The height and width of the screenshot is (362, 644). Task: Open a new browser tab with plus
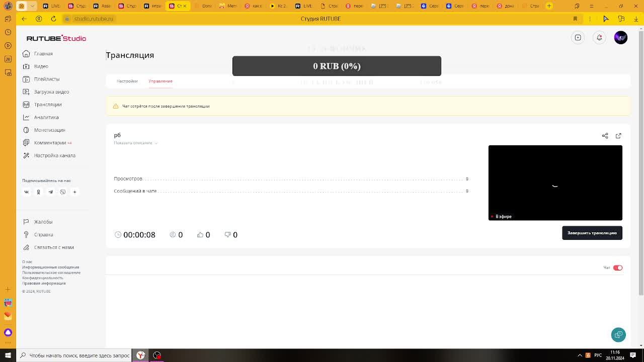tap(549, 6)
